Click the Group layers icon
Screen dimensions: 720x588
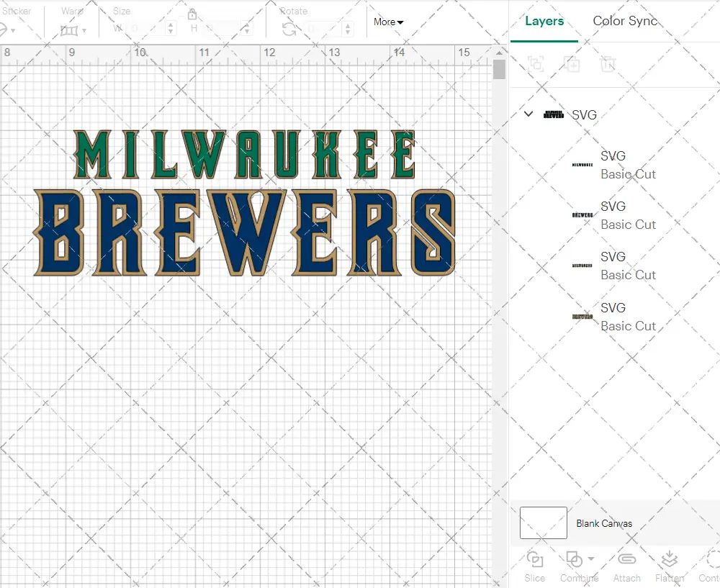(536, 64)
